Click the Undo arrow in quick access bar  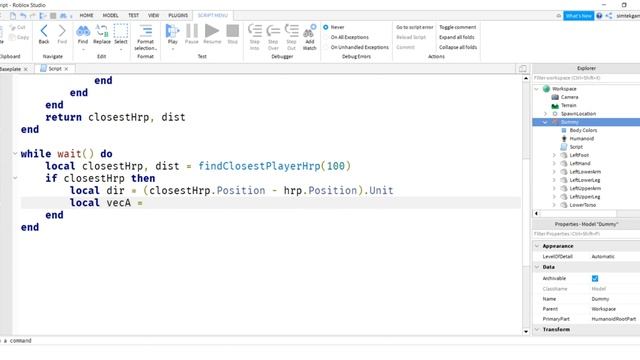(x=23, y=16)
